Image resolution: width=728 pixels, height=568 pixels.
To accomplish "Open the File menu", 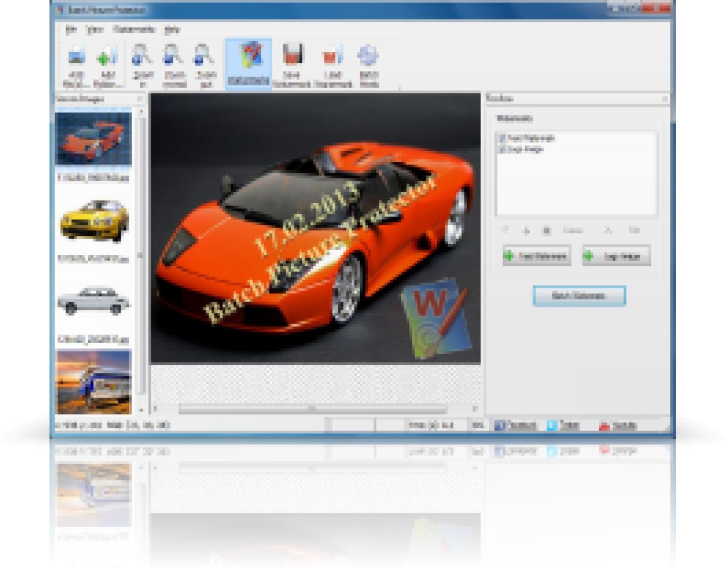I will pos(73,30).
